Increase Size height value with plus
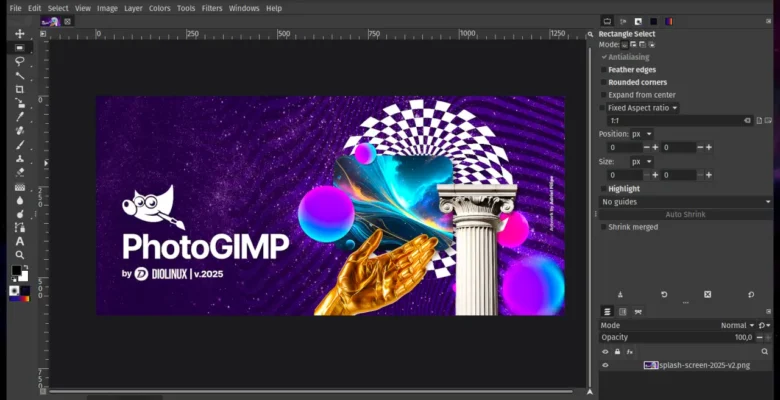780x400 pixels. [x=709, y=175]
